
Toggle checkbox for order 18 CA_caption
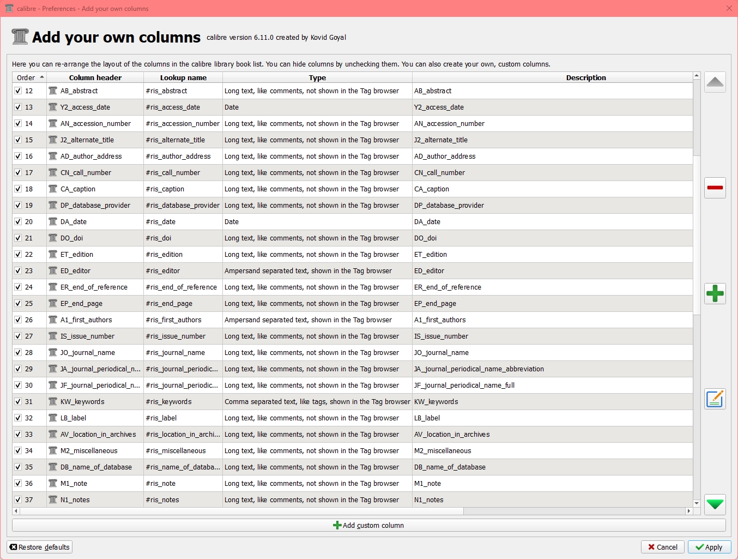18,189
